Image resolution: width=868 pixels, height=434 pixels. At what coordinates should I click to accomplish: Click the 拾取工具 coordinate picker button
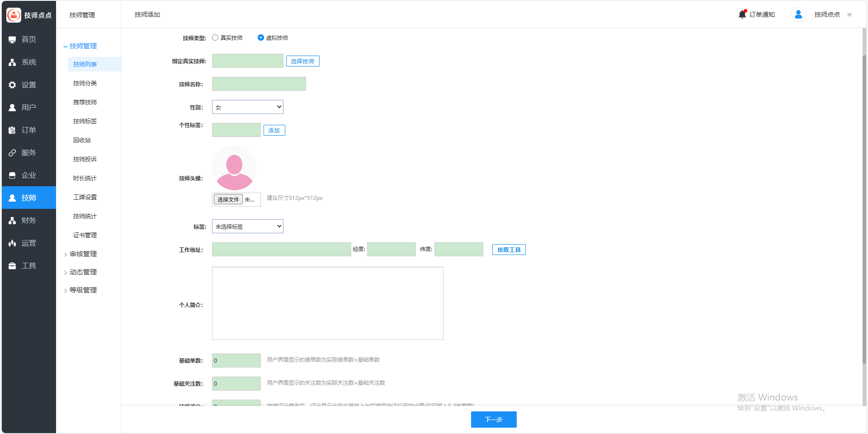tap(509, 250)
